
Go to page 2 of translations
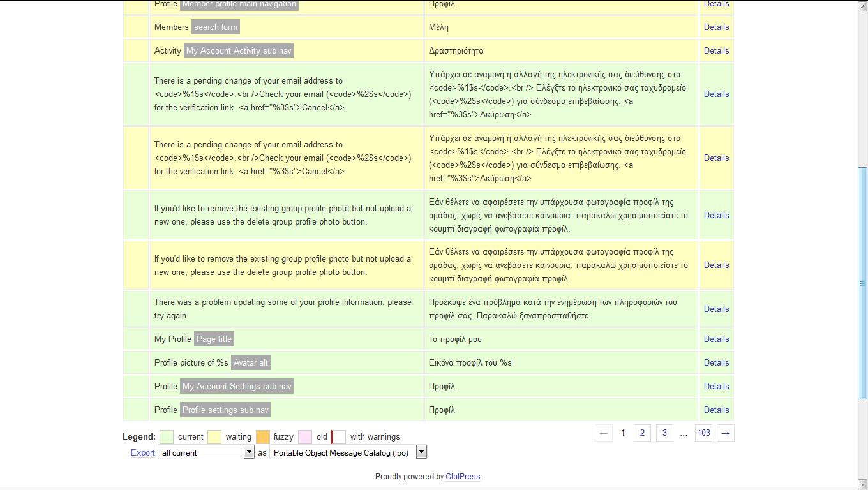[642, 433]
